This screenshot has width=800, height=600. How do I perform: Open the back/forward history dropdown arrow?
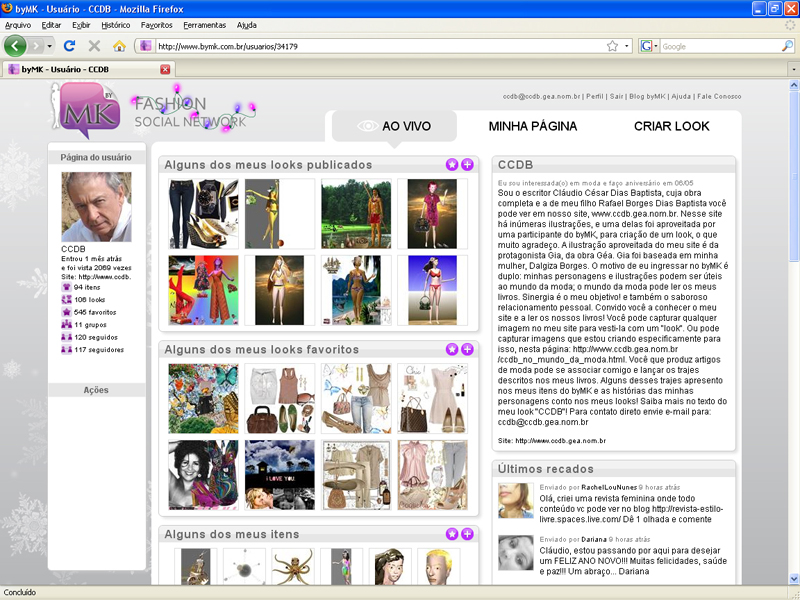(50, 46)
